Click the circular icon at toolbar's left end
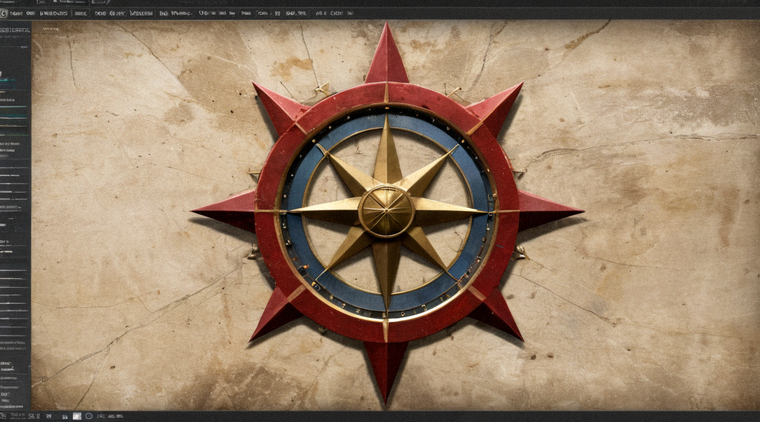 tap(3, 13)
